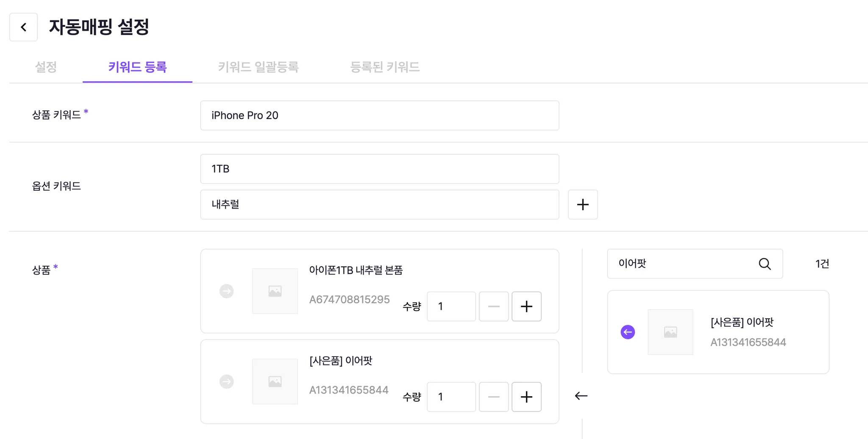Edit quantity field for 아이폰1TB 내추럴 본품
Screen dimensions: 868x439
[x=451, y=306]
